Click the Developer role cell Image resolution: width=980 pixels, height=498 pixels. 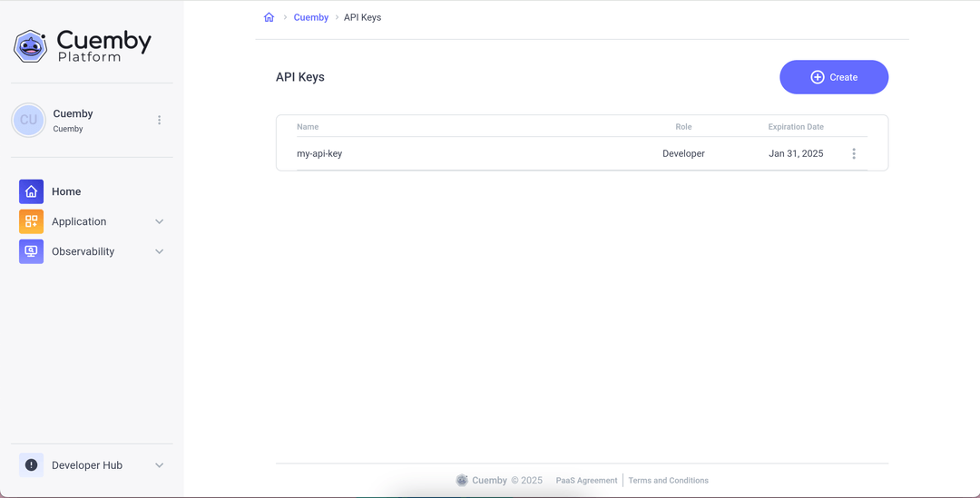684,153
